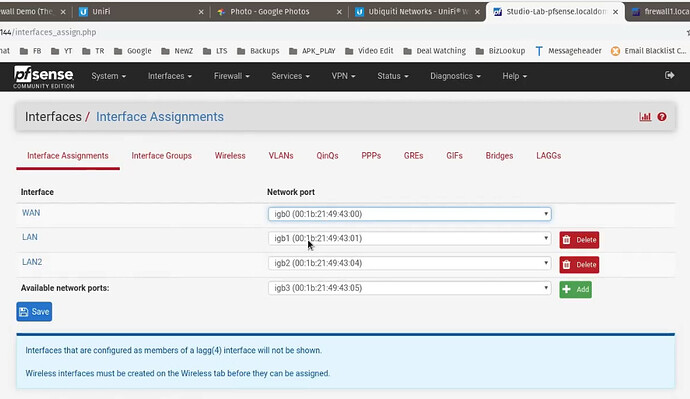Open the APK_PLAY bookmarks folder
Screen dimensions: 690x399
click(312, 51)
